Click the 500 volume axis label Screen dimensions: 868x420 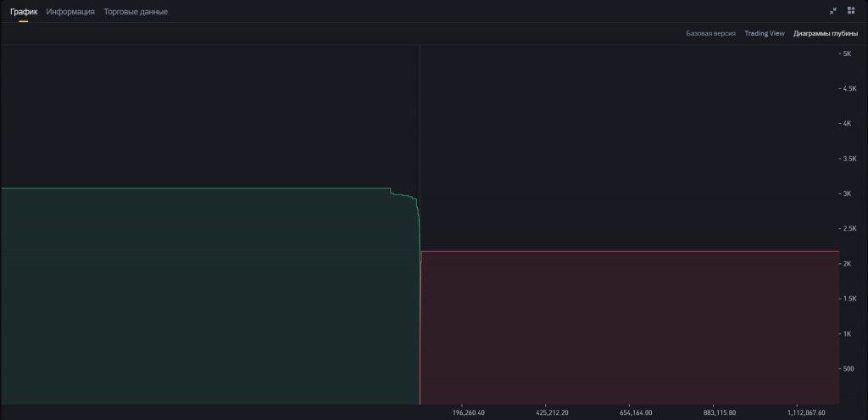coord(845,369)
